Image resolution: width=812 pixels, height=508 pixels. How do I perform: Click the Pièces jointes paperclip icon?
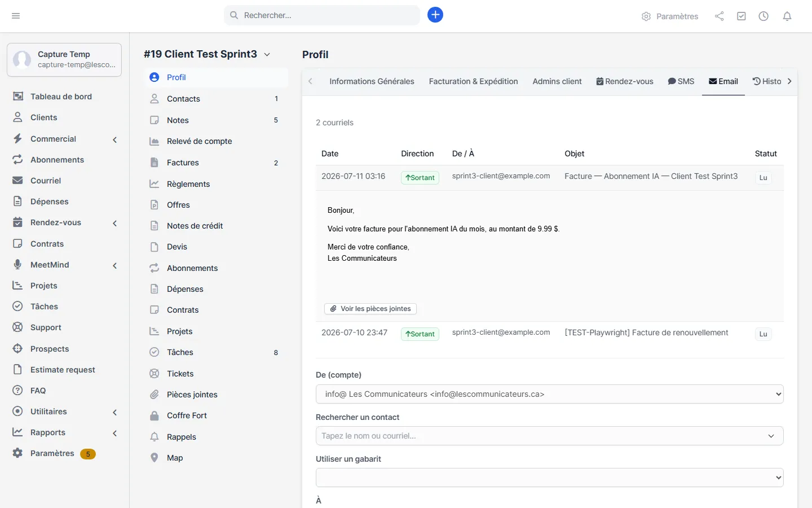[x=155, y=395]
